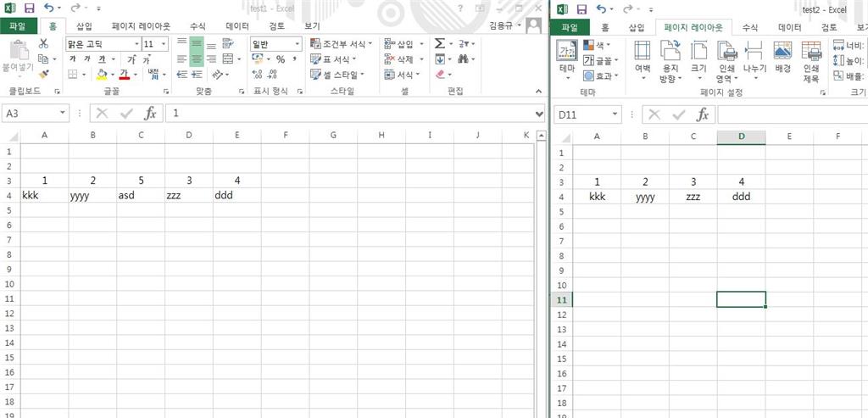This screenshot has width=868, height=418.
Task: Switch to the 수식 tab in test1
Action: (x=198, y=26)
